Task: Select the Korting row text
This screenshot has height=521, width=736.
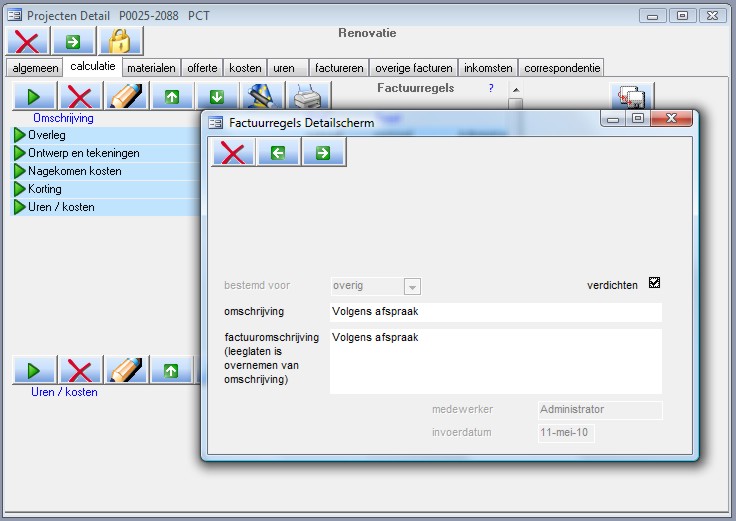Action: [x=45, y=189]
